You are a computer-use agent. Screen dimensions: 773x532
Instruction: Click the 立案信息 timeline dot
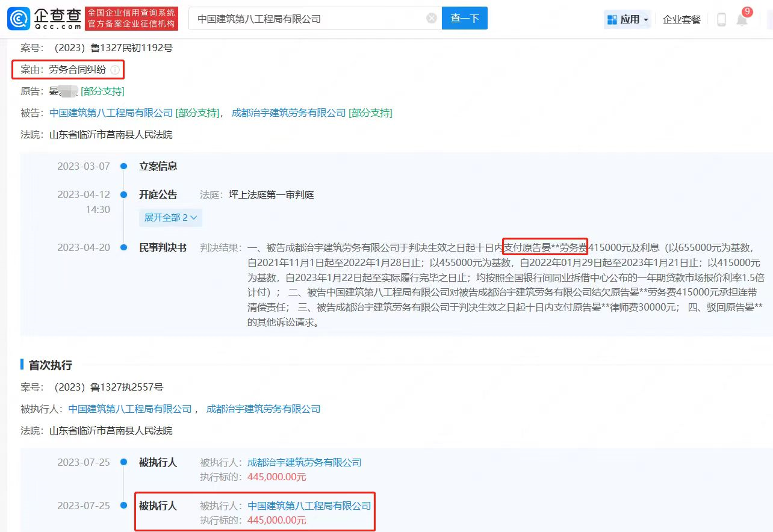[x=123, y=166]
